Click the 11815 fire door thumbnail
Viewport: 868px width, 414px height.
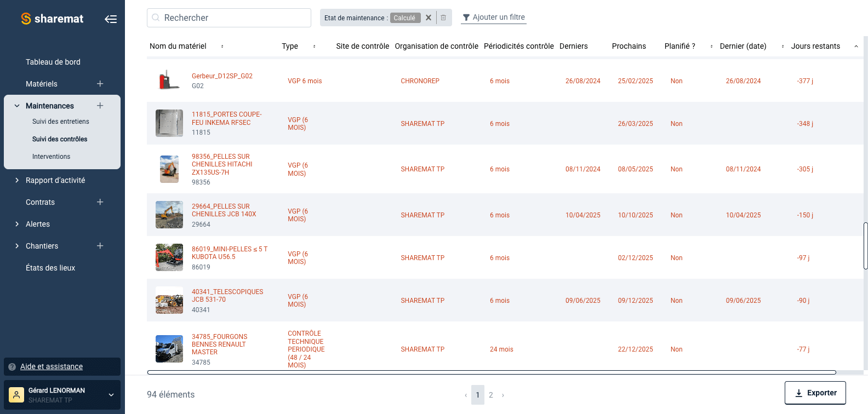point(169,123)
